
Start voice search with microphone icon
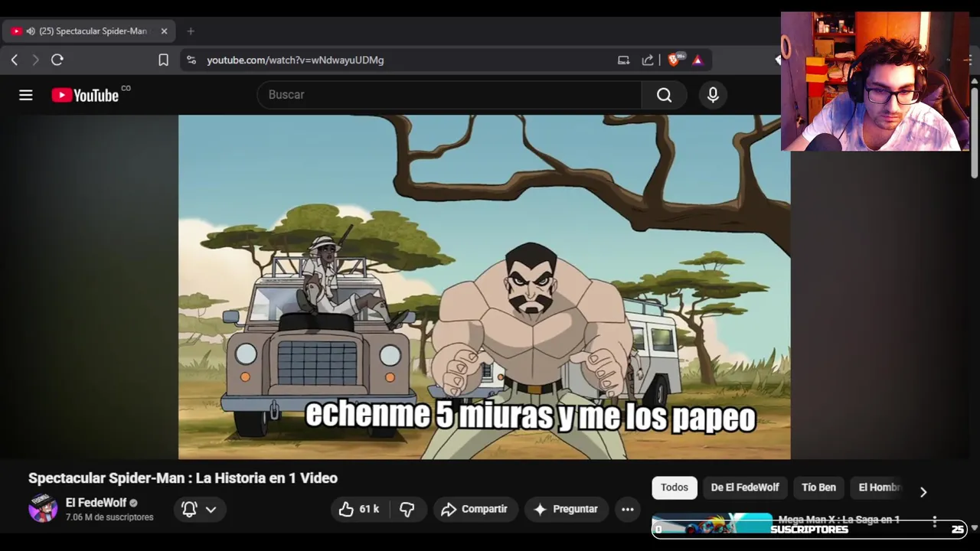tap(713, 95)
